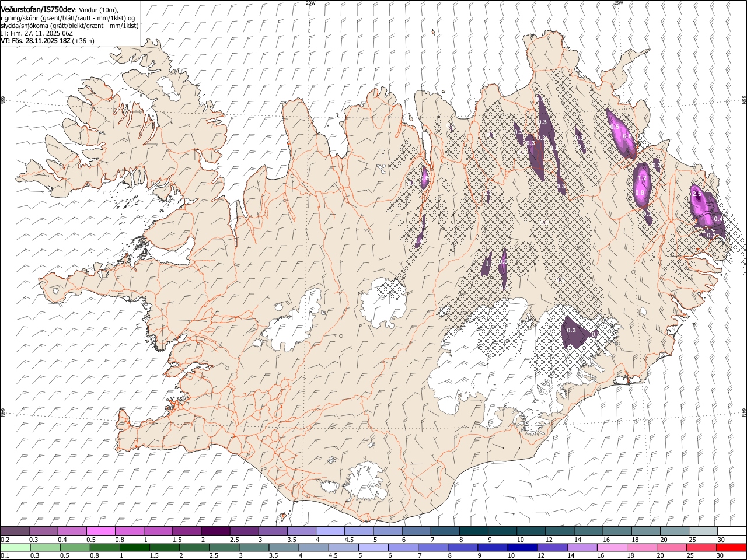
Task: Pick lower legend dark blue swatch between 10 and 12
Action: (x=523, y=548)
